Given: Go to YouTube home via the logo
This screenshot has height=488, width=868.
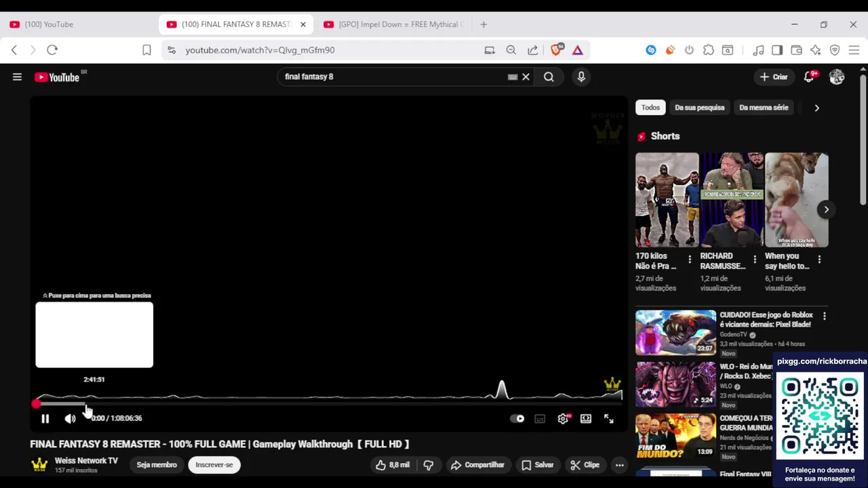Looking at the screenshot, I should [57, 77].
